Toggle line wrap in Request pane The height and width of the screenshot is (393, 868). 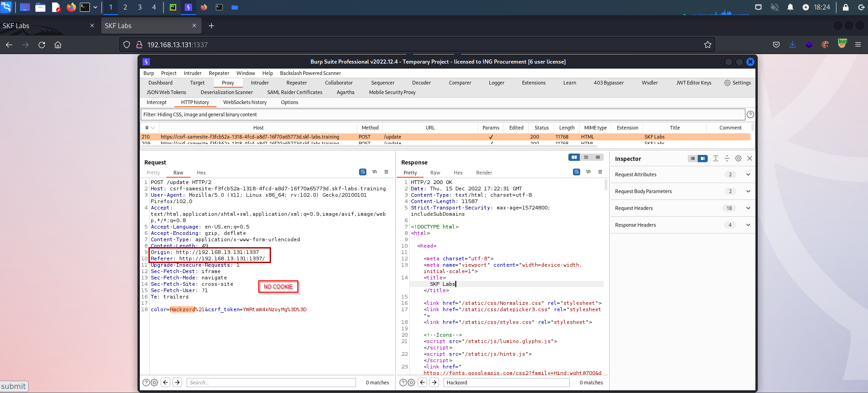(363, 172)
